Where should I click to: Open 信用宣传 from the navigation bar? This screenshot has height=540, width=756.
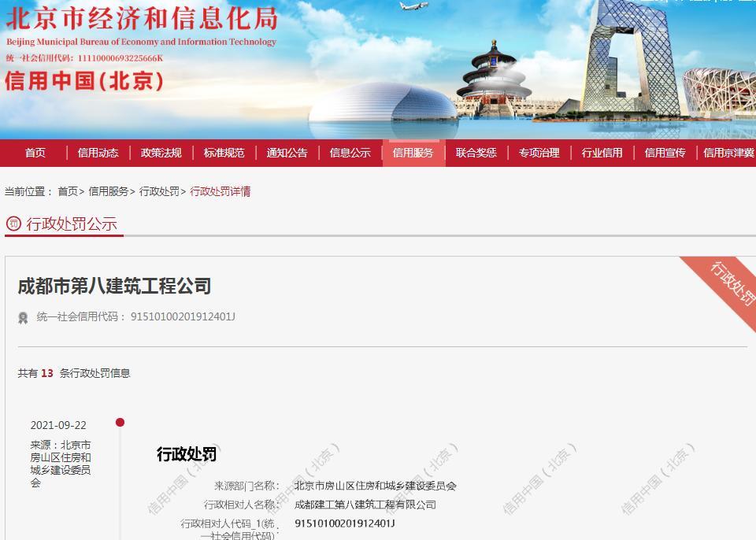(665, 153)
